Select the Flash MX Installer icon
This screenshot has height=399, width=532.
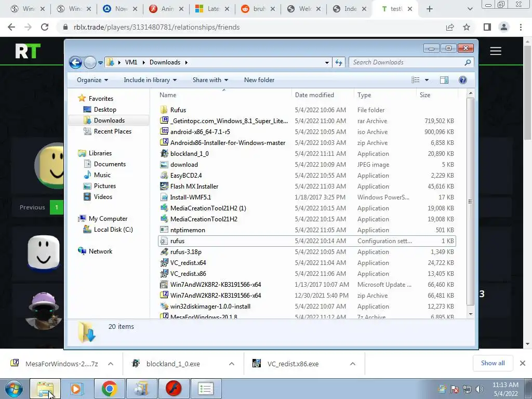click(x=164, y=187)
